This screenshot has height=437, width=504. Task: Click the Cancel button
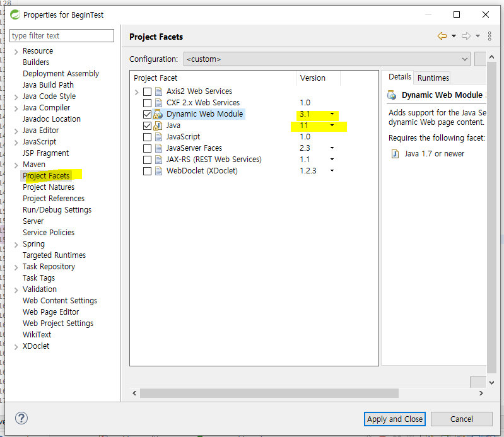[x=462, y=419]
